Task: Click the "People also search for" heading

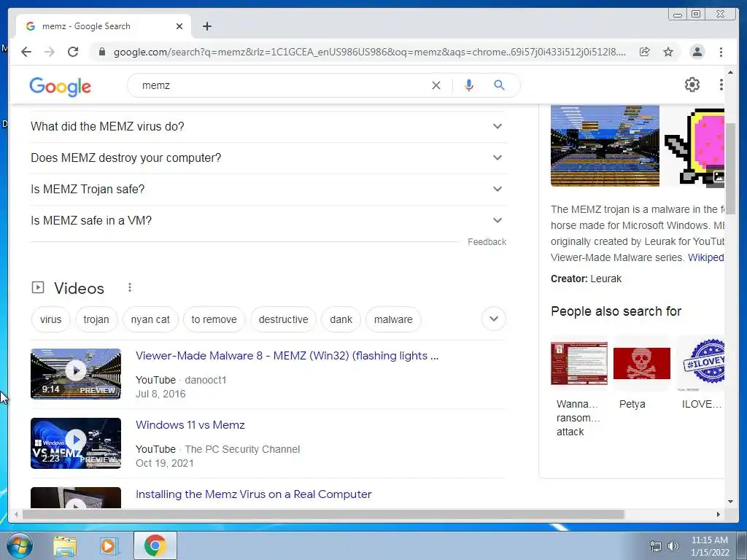Action: (616, 311)
